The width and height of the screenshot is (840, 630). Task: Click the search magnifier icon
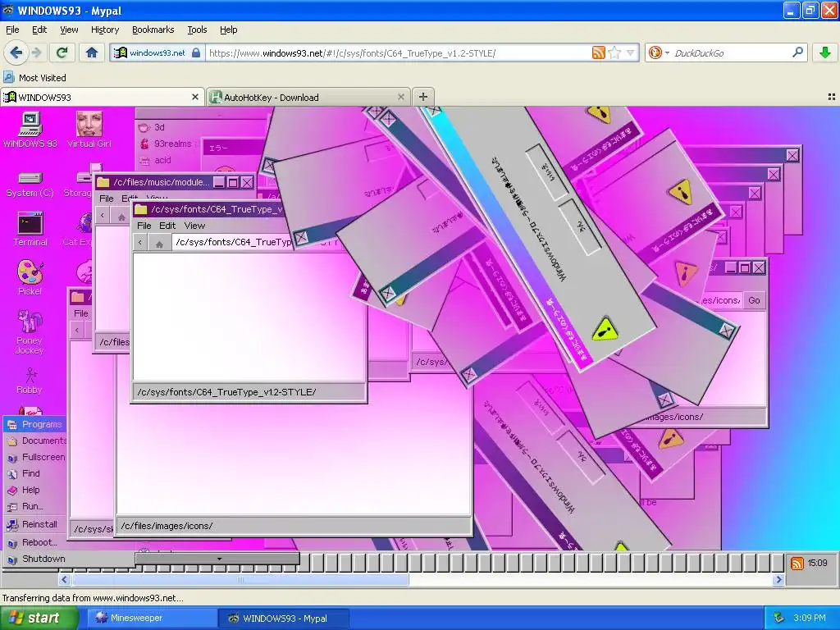pos(797,52)
